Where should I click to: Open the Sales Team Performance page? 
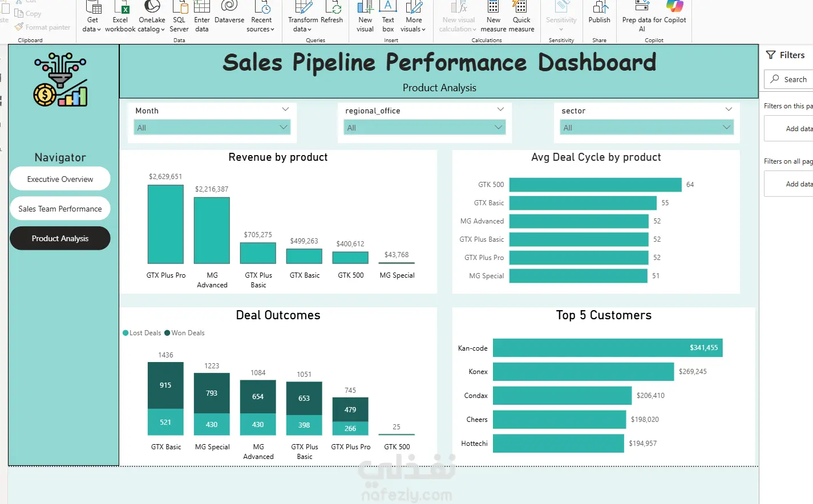60,209
